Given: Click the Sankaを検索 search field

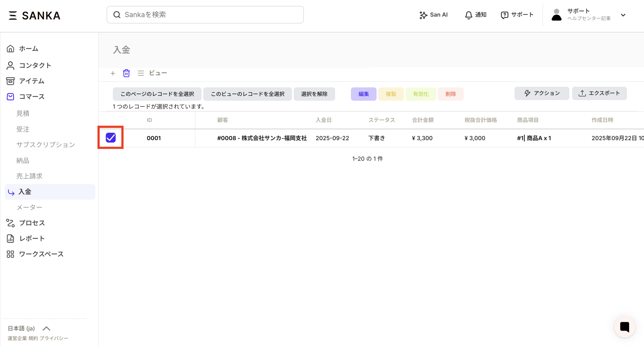Looking at the screenshot, I should pyautogui.click(x=205, y=15).
